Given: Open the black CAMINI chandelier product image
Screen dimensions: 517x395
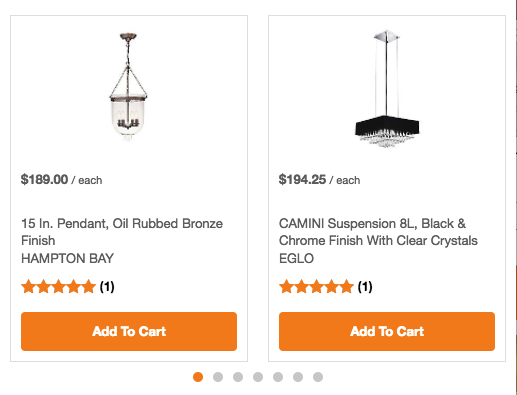Looking at the screenshot, I should coord(387,88).
